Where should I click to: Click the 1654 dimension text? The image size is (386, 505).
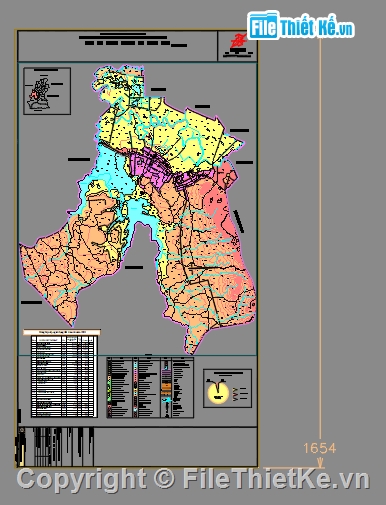coord(319,448)
